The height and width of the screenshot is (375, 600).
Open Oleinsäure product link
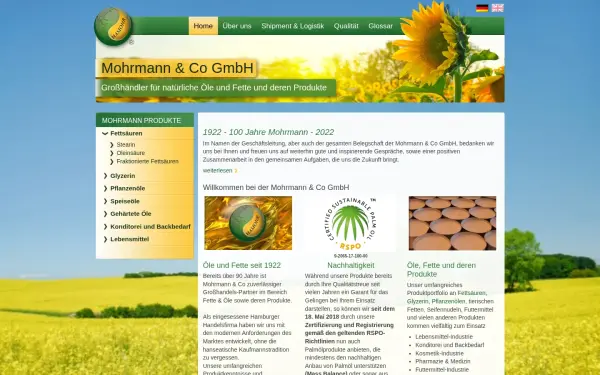tap(131, 153)
